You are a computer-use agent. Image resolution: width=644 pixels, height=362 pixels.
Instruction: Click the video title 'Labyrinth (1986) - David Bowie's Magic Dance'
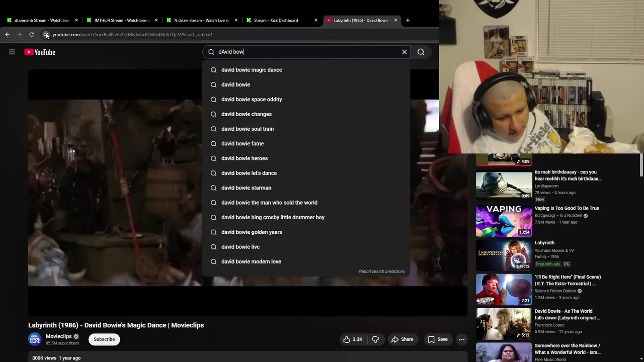[x=116, y=325]
